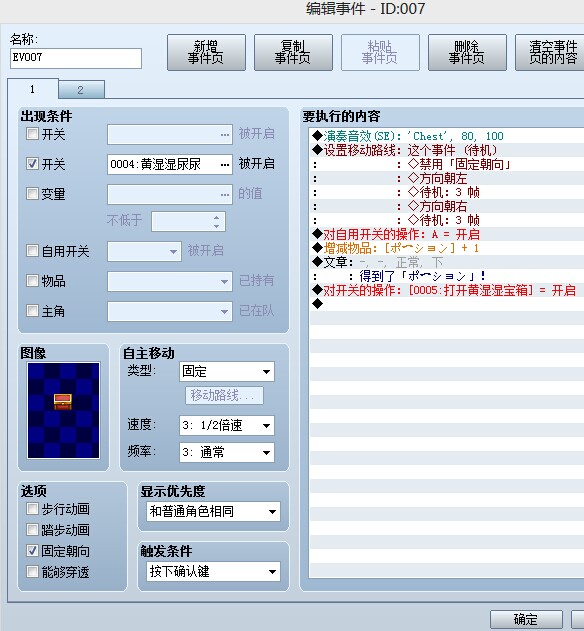This screenshot has width=584, height=631.
Task: Toggle the 能够穿透 option
Action: [32, 571]
